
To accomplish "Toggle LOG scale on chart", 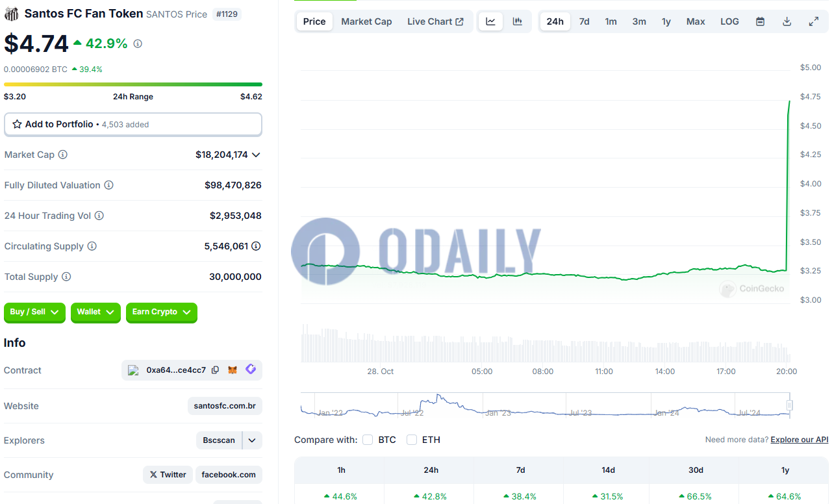I will coord(729,21).
